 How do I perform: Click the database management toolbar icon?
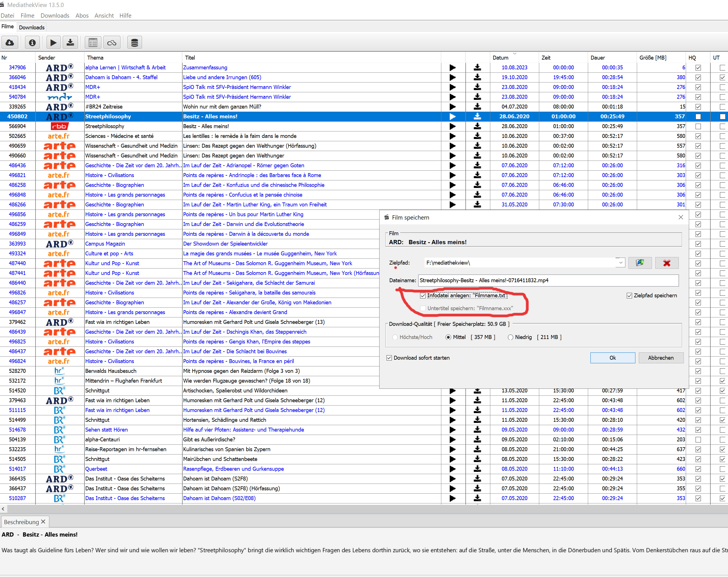click(x=135, y=43)
